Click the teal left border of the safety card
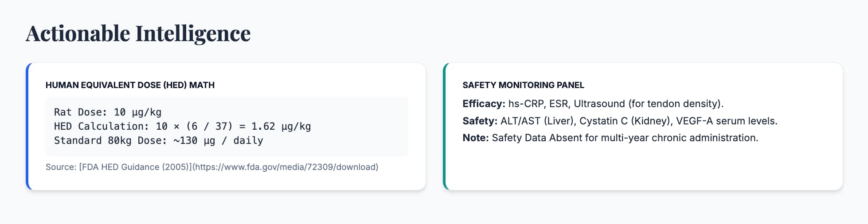The height and width of the screenshot is (224, 868). coord(445,127)
